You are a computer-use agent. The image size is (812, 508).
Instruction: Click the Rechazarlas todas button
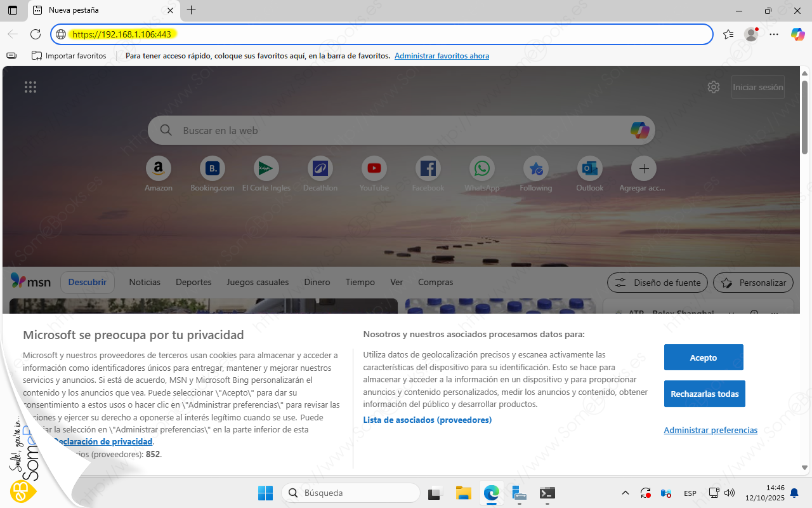(704, 394)
